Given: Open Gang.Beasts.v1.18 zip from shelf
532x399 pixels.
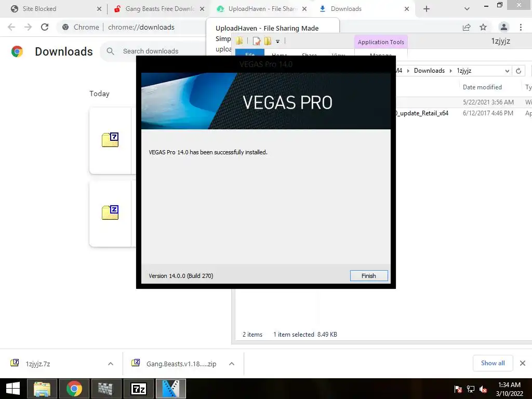Looking at the screenshot, I should (181, 364).
